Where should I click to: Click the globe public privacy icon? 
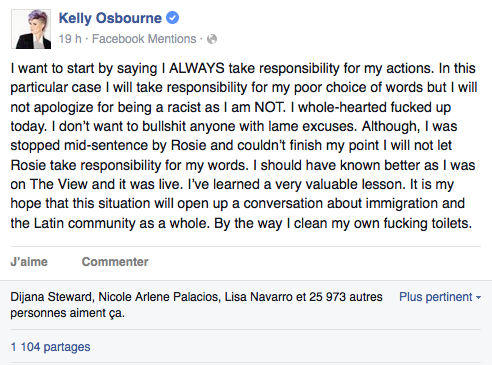click(x=212, y=39)
